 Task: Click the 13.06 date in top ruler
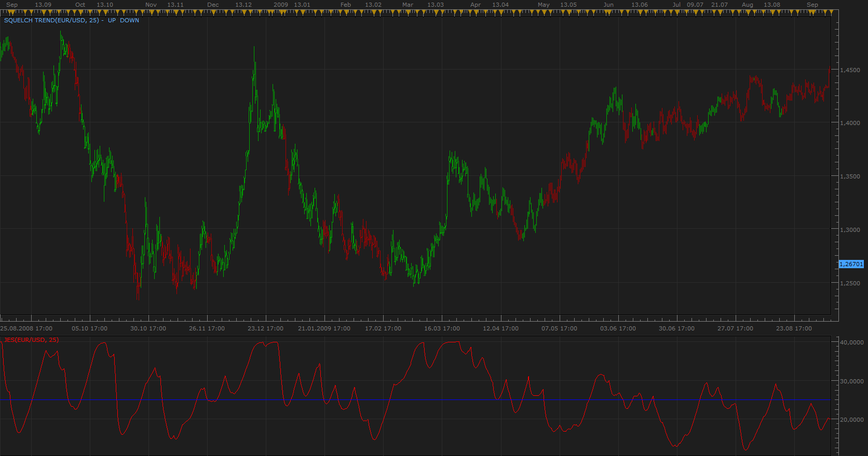[x=640, y=5]
